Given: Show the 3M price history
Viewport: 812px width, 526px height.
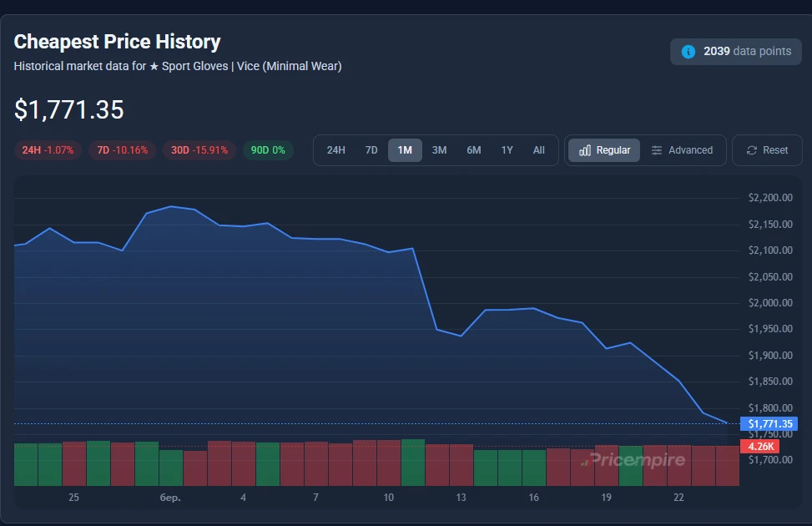Looking at the screenshot, I should [x=439, y=150].
